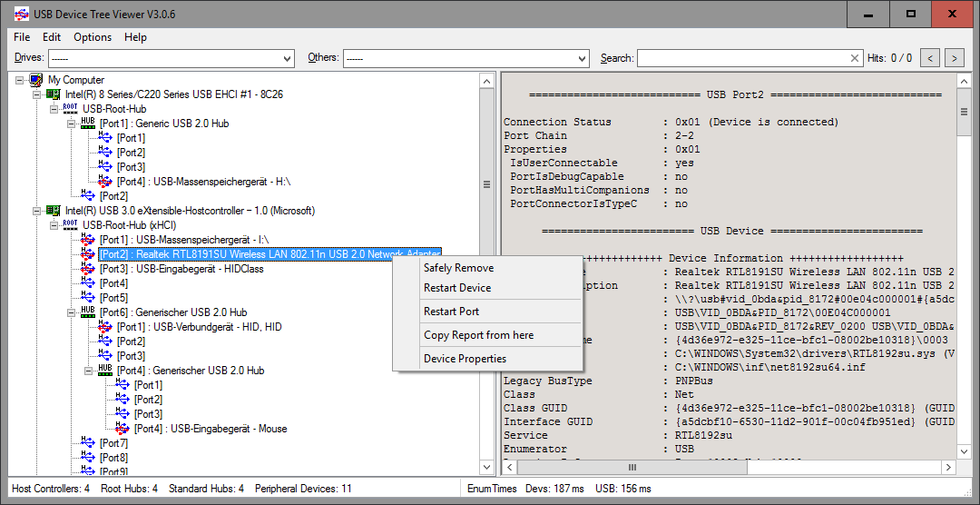Open the Others dropdown list
The width and height of the screenshot is (980, 505).
(583, 59)
